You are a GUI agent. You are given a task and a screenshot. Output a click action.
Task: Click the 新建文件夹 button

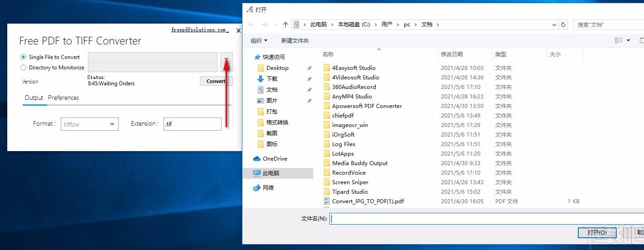click(x=295, y=40)
